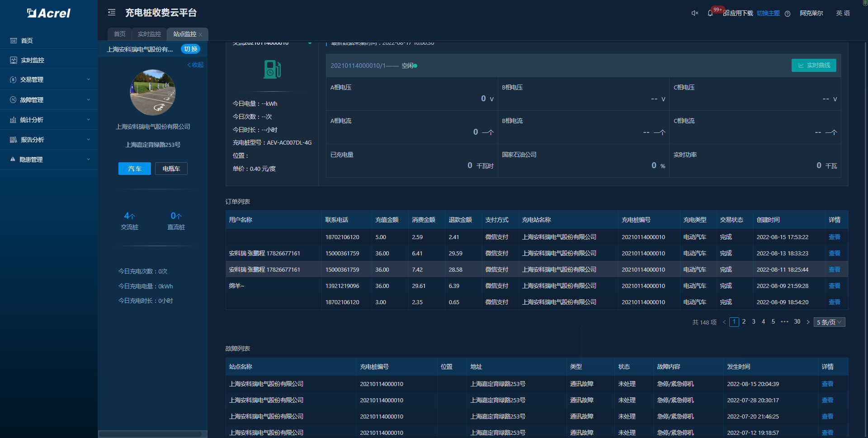Click the charging pile station icon

coord(272,70)
